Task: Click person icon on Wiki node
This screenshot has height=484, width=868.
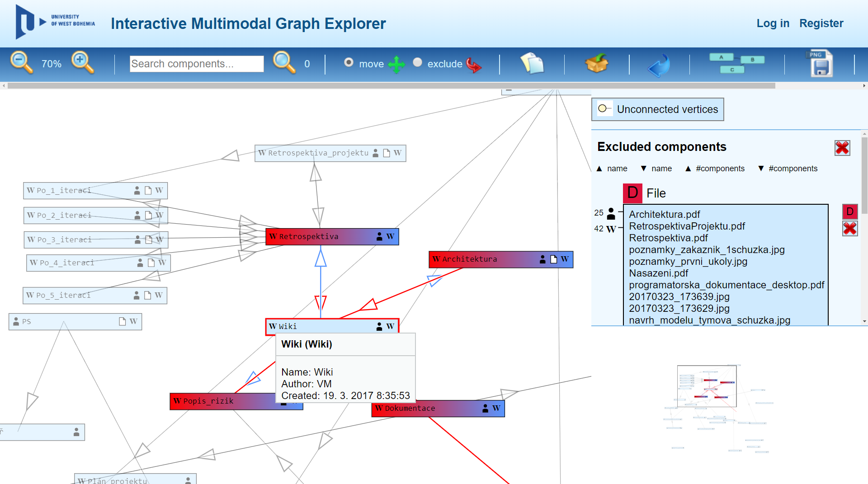Action: pos(379,327)
